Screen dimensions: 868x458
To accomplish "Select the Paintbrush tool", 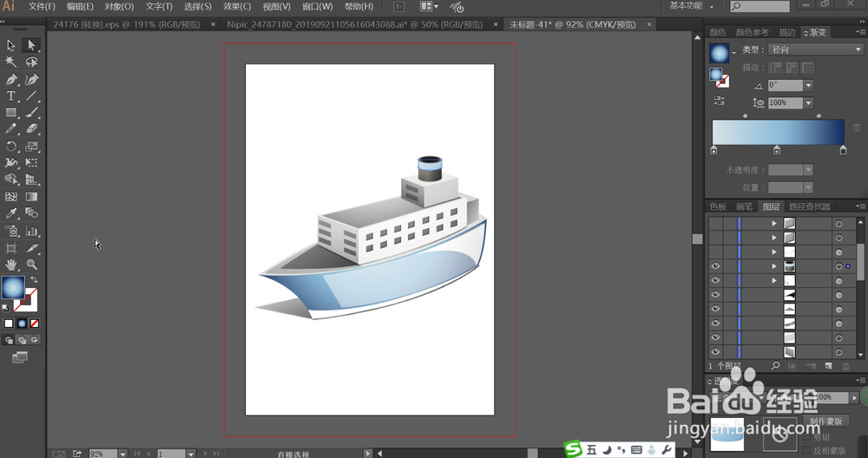I will click(31, 112).
